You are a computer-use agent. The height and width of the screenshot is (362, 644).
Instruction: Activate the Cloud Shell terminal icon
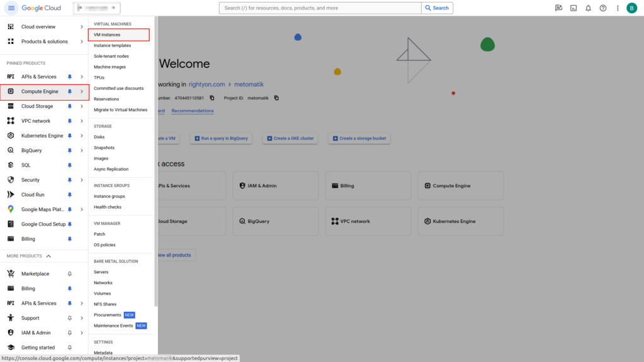point(574,8)
